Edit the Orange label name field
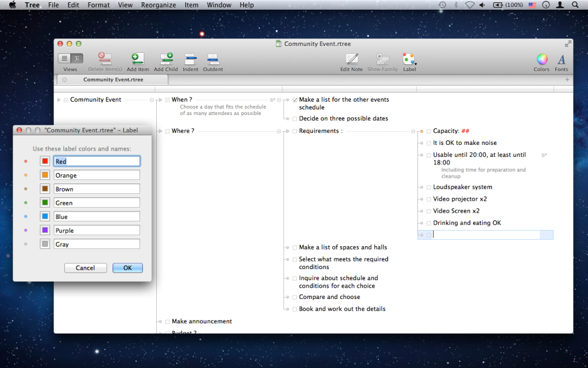This screenshot has width=588, height=368. click(x=96, y=175)
